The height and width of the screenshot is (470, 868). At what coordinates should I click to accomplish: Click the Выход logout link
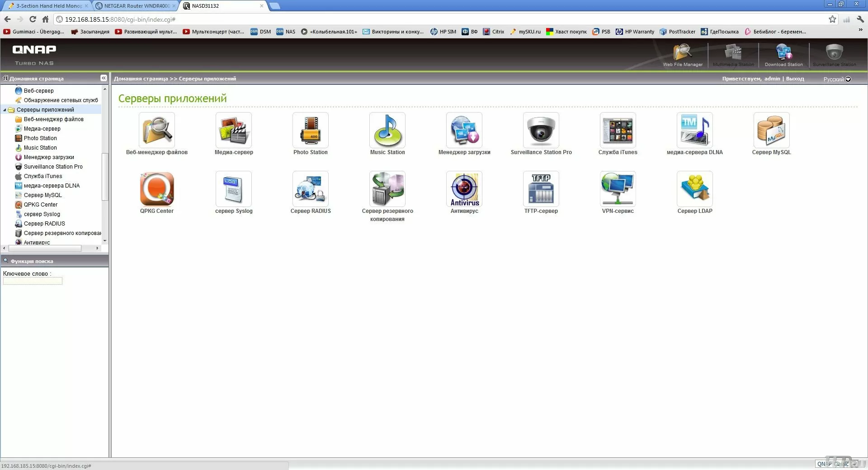point(795,79)
